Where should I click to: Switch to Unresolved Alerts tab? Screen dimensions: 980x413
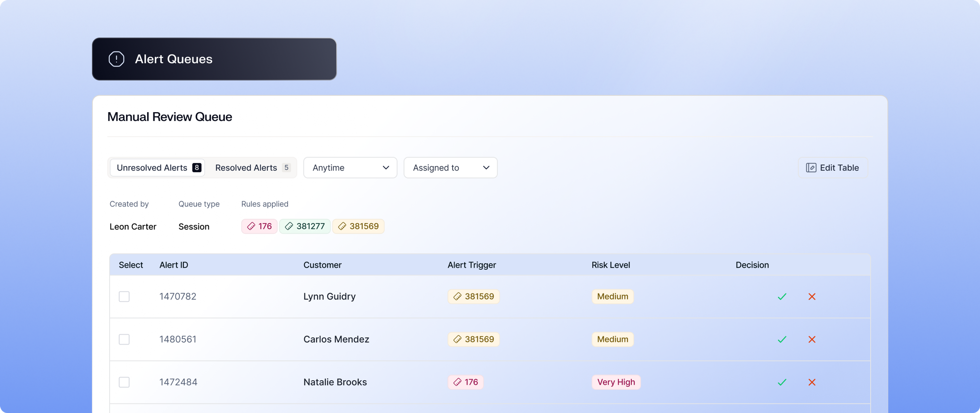click(157, 167)
